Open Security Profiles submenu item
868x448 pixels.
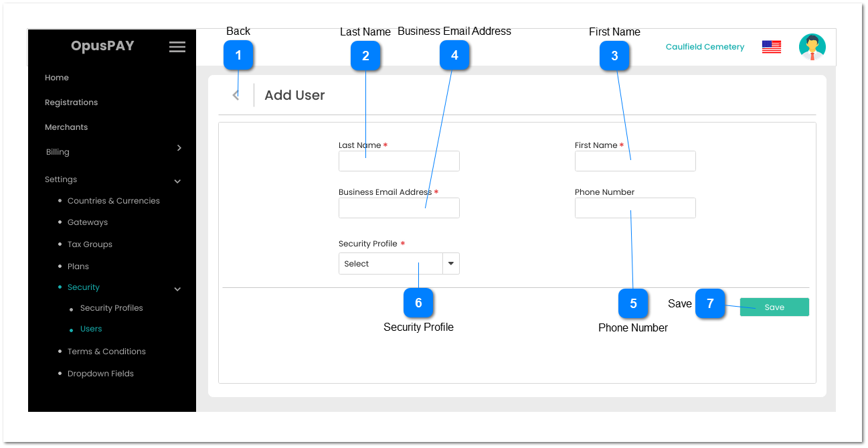pos(111,308)
